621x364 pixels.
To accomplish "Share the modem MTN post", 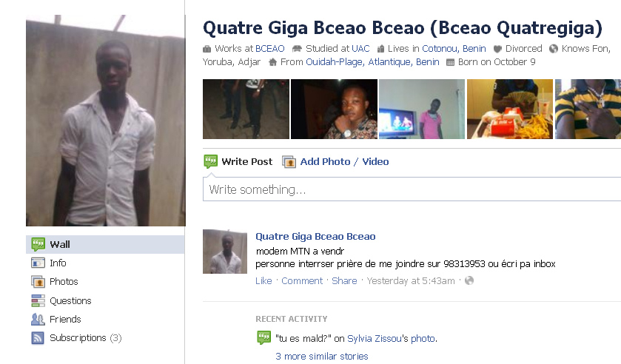I will [344, 281].
